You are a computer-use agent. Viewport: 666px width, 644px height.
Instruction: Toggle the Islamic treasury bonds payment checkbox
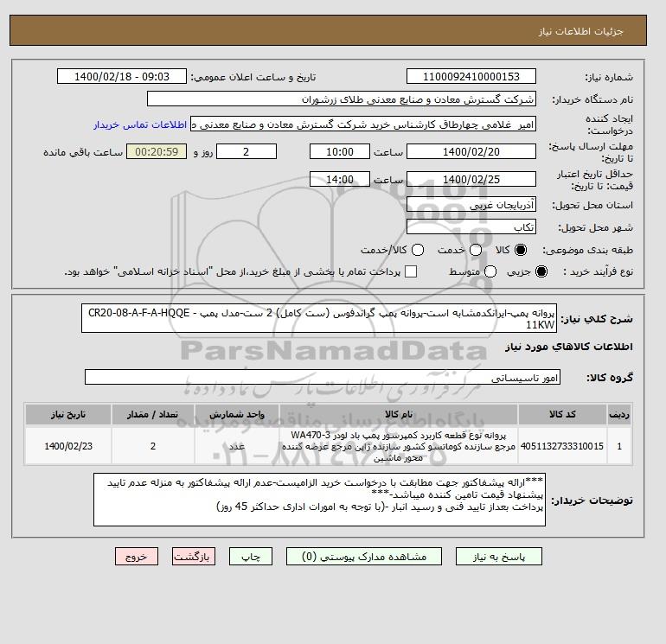[411, 271]
